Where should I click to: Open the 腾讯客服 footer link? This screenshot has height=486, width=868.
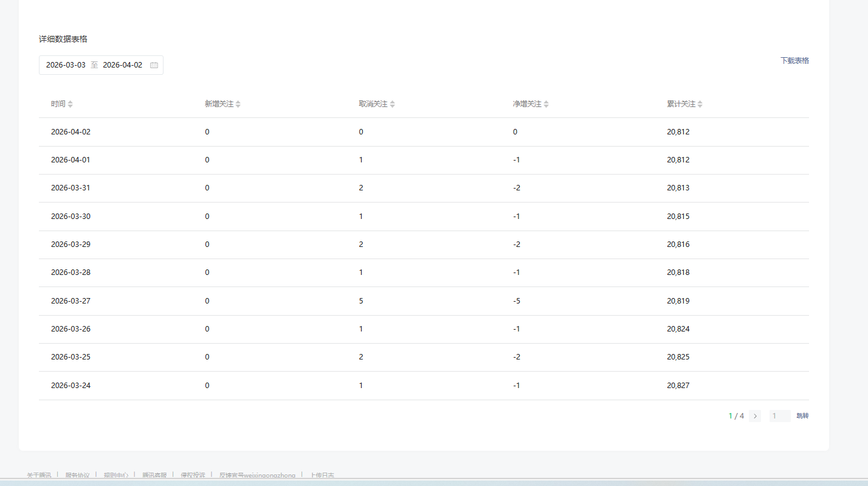point(154,475)
